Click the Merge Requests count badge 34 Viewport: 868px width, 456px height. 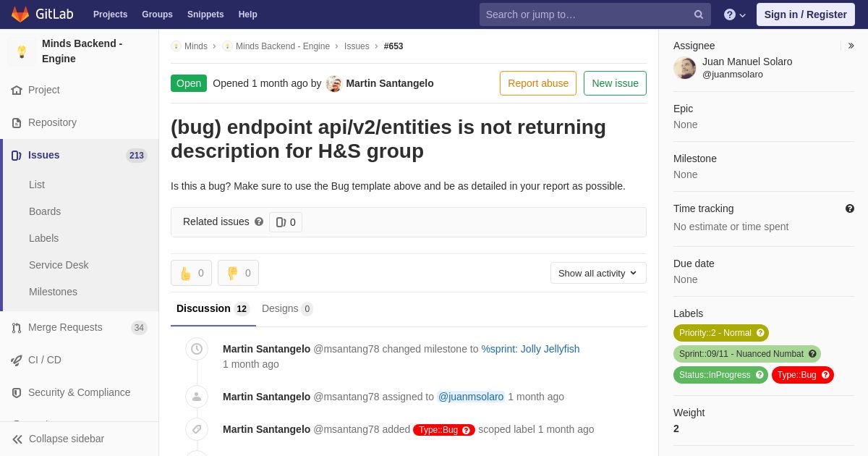[139, 328]
